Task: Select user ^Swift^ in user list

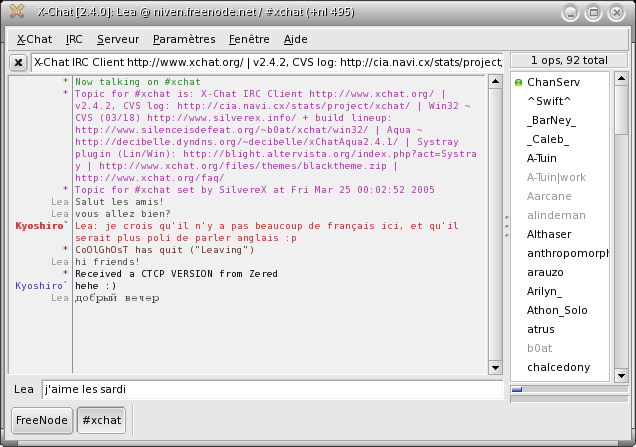Action: pos(549,101)
